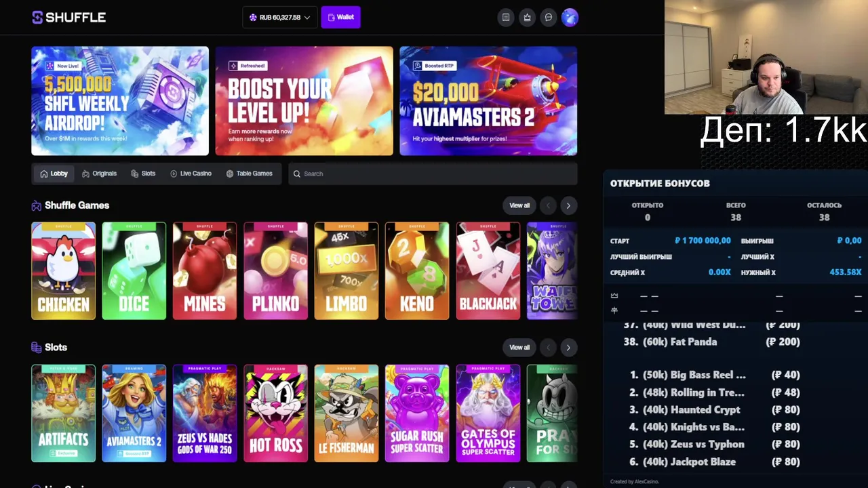Launch the Blackjack game
This screenshot has width=868, height=488.
click(x=488, y=271)
